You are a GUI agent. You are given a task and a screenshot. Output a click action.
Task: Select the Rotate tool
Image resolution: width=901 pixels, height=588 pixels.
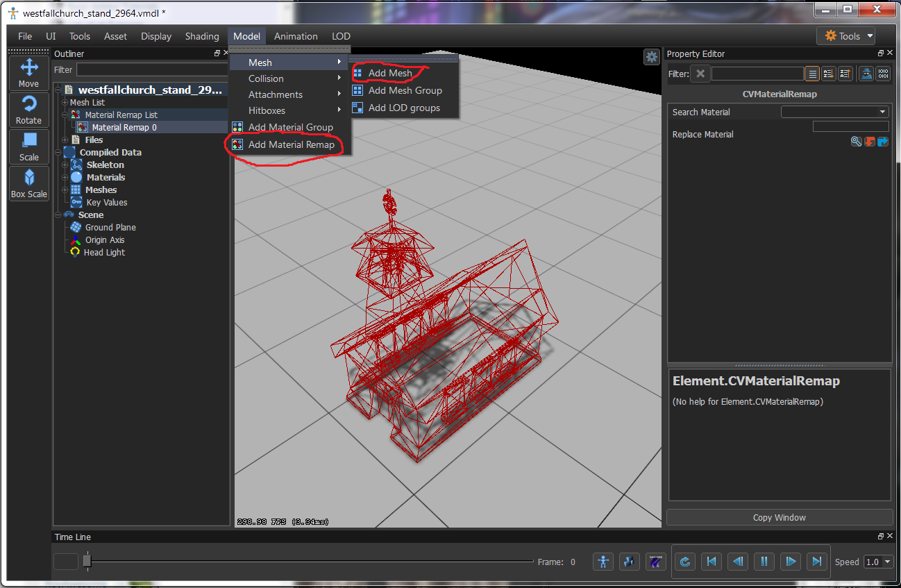[28, 110]
